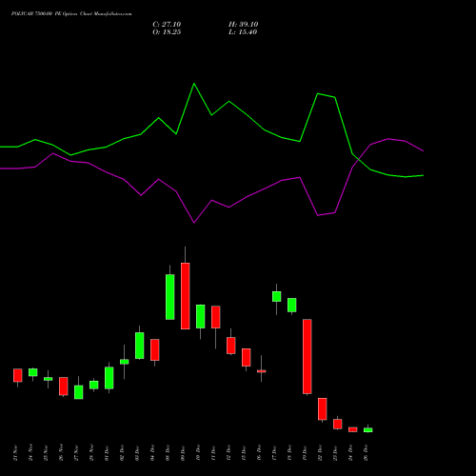Select the red candle above 12 Dec
Screen dimensions: 476x476
(x=231, y=346)
